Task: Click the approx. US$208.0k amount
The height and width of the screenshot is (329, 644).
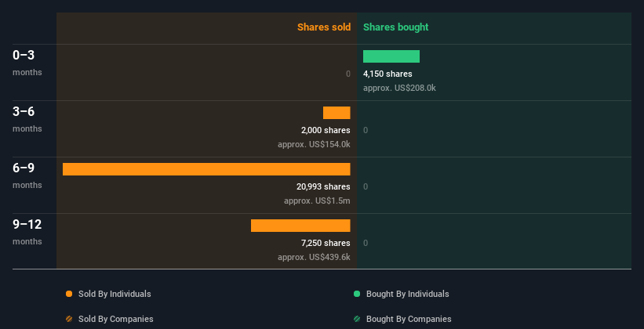Action: tap(399, 89)
